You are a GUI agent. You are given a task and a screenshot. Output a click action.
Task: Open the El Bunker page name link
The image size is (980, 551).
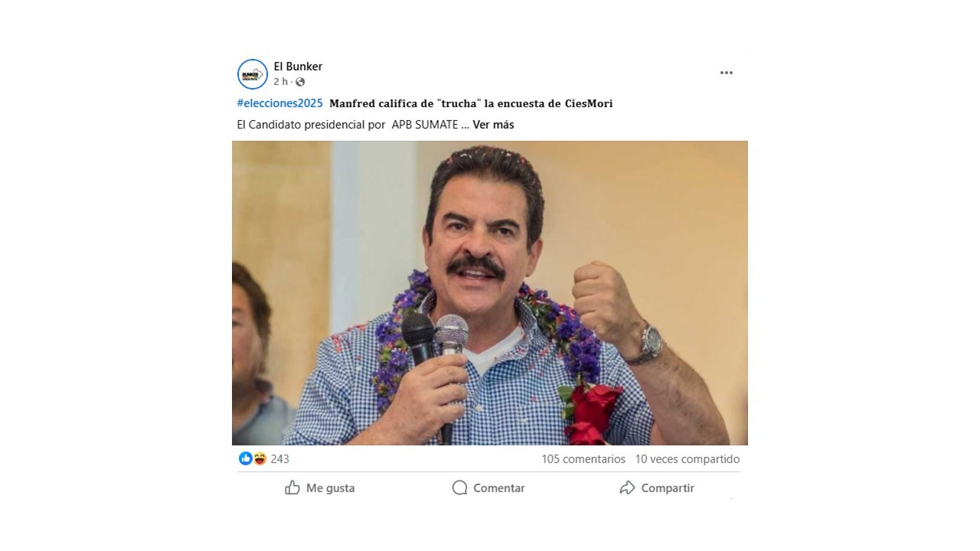coord(298,67)
